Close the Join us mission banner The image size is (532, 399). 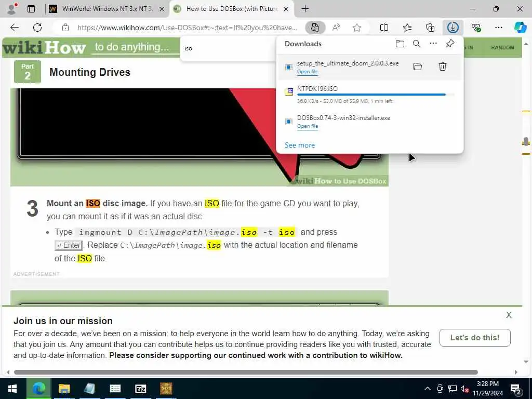tap(509, 315)
